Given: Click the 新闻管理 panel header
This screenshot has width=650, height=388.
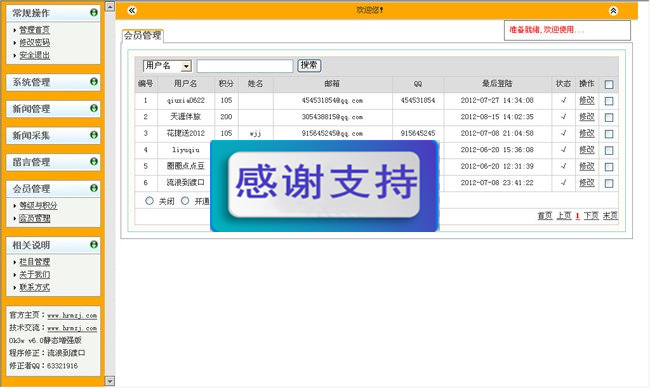Looking at the screenshot, I should point(53,109).
